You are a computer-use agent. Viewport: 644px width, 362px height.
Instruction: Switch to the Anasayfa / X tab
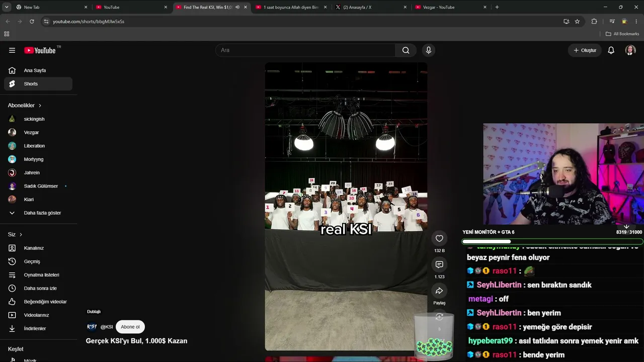(x=372, y=7)
